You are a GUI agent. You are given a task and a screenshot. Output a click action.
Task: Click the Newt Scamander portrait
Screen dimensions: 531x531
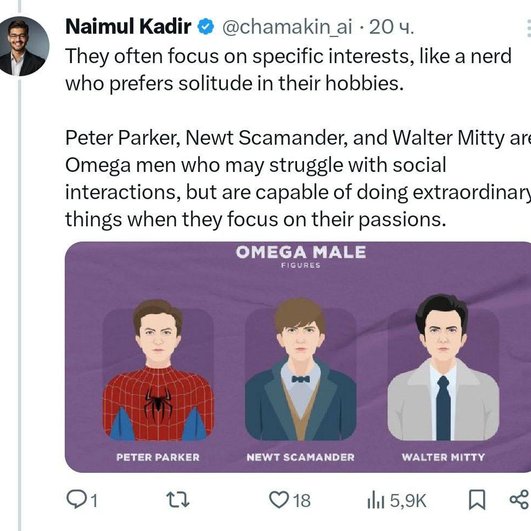[x=300, y=369]
